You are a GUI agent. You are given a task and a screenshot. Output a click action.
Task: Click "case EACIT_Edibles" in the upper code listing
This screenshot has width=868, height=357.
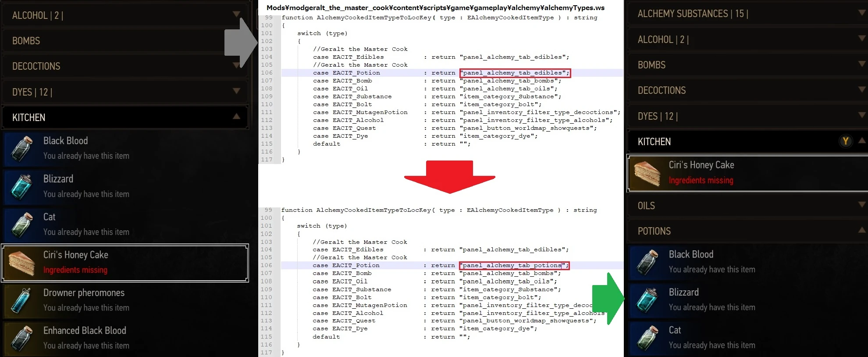(x=348, y=57)
